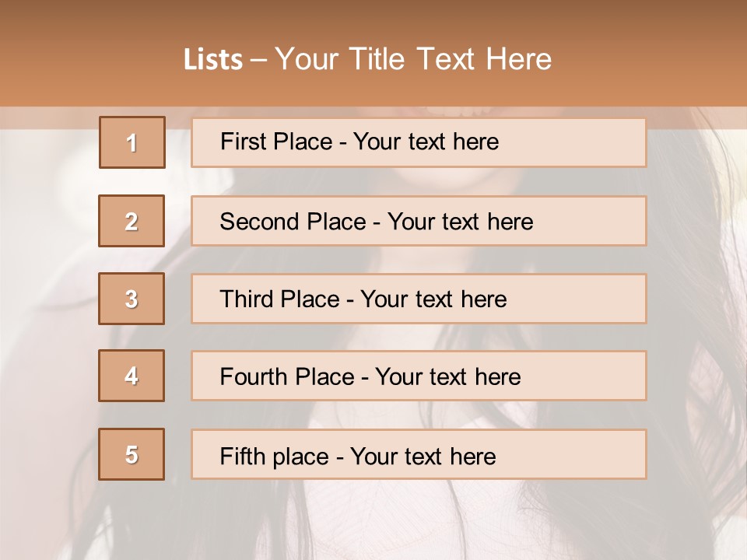
Task: Click the slide title text
Action: click(x=368, y=59)
